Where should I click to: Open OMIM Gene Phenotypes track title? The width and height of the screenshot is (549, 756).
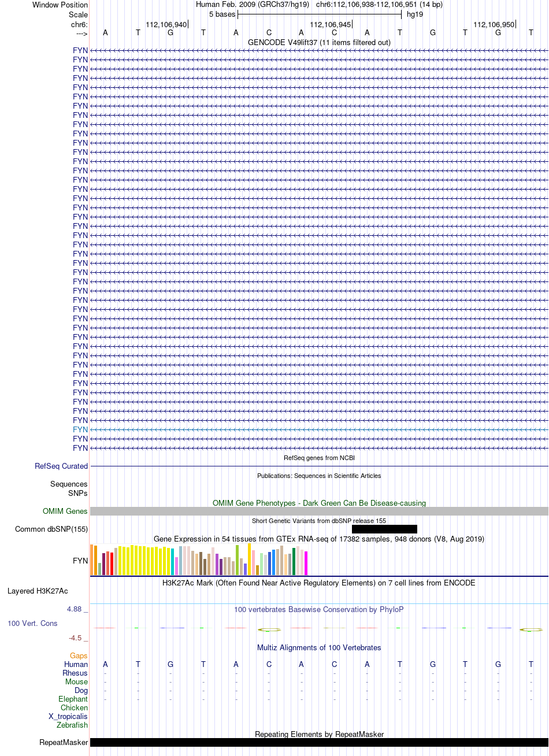click(x=319, y=503)
